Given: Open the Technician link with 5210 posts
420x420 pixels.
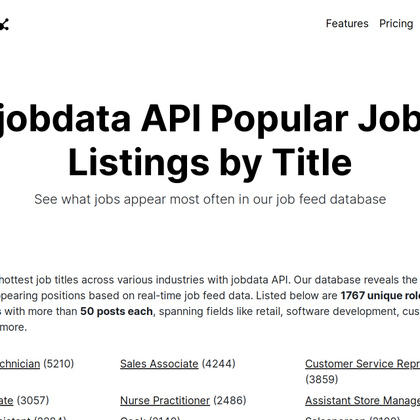Looking at the screenshot, I should (20, 364).
